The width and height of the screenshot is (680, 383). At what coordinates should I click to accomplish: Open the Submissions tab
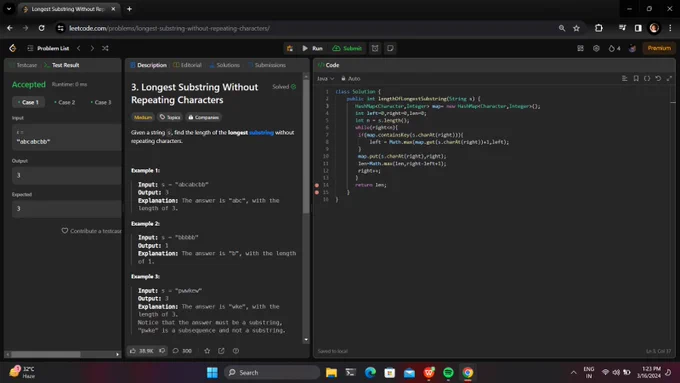[267, 65]
